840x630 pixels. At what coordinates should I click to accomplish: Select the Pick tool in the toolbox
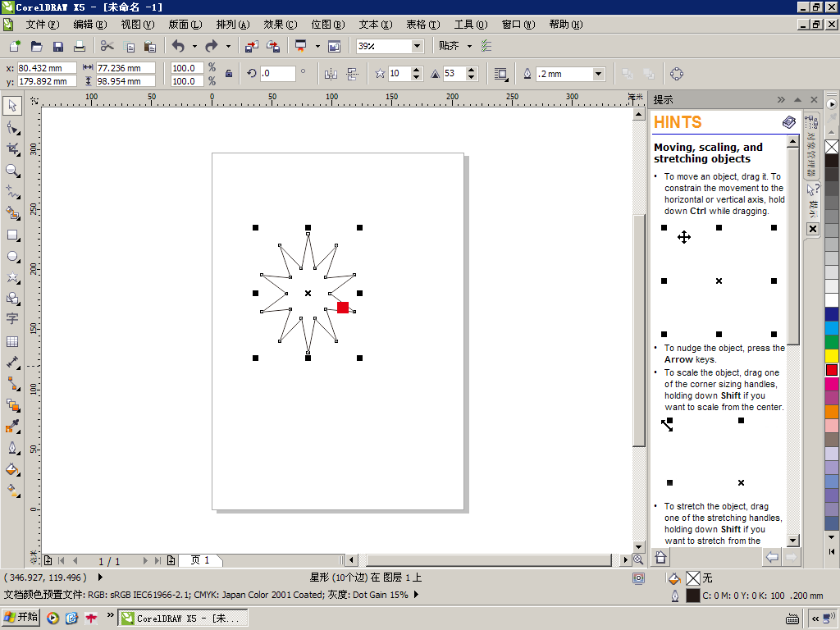(12, 106)
